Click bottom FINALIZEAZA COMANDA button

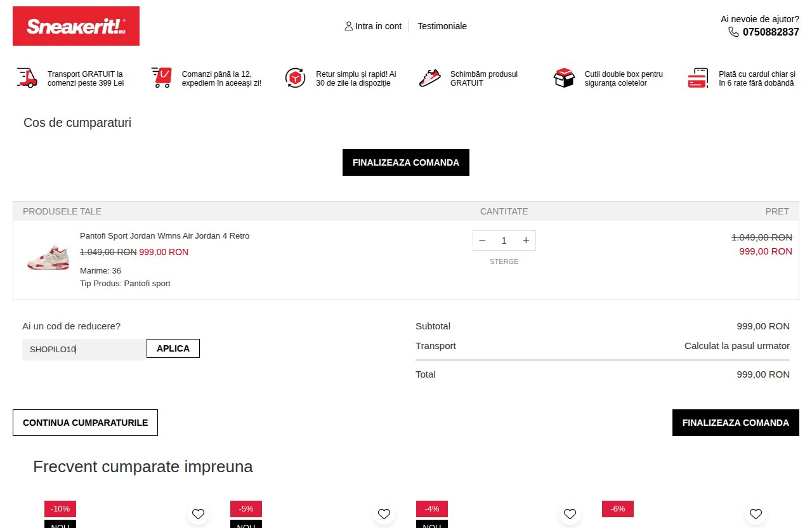(x=736, y=423)
